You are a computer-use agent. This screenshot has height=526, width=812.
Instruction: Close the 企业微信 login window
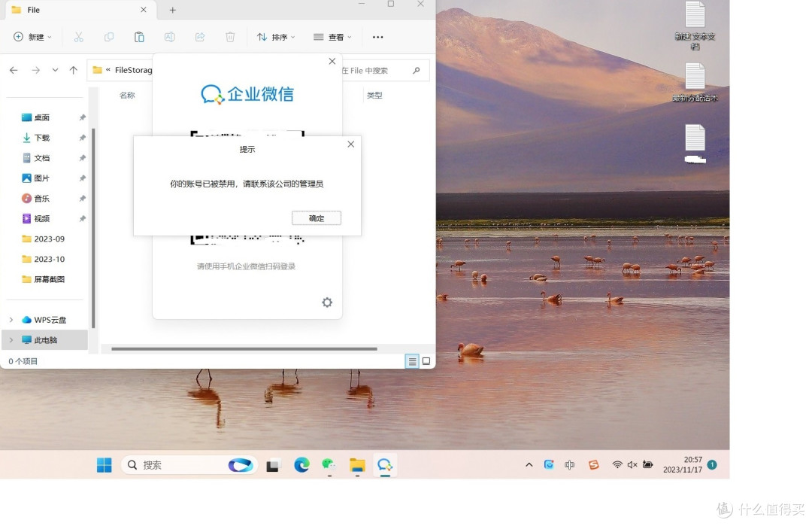(x=332, y=61)
